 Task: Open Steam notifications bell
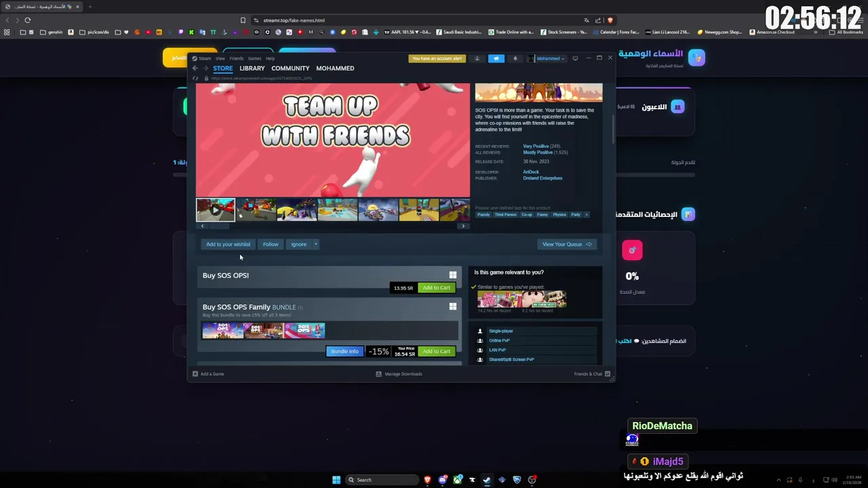(515, 58)
